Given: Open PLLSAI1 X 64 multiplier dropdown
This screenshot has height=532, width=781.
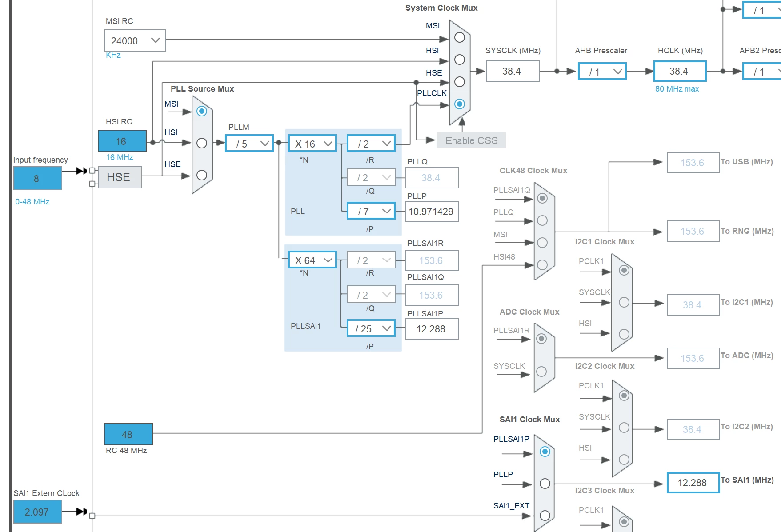Looking at the screenshot, I should click(312, 260).
